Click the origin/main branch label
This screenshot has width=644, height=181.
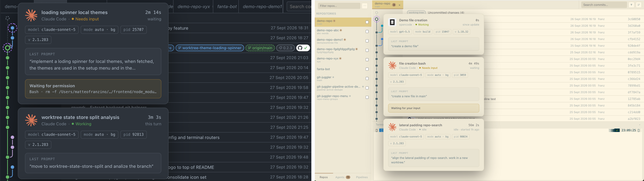click(x=260, y=48)
